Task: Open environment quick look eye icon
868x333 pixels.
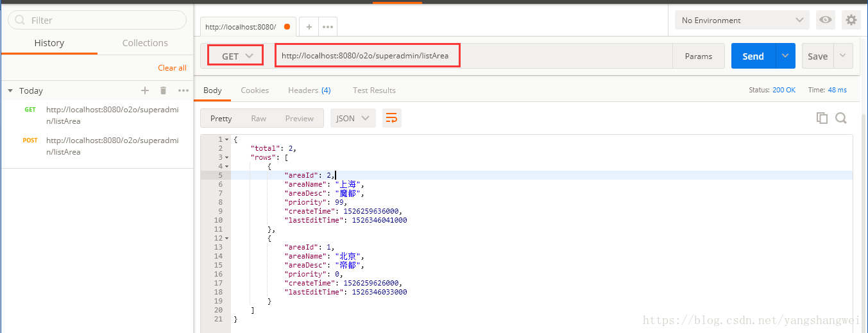Action: [826, 21]
